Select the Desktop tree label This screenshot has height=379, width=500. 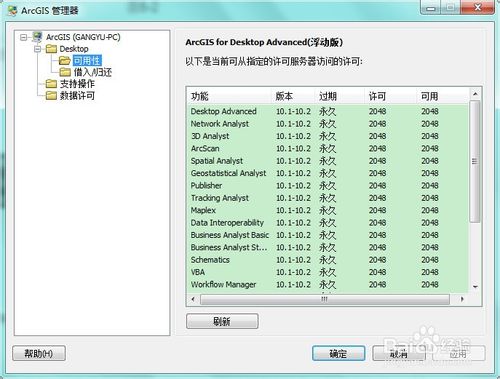pos(74,49)
